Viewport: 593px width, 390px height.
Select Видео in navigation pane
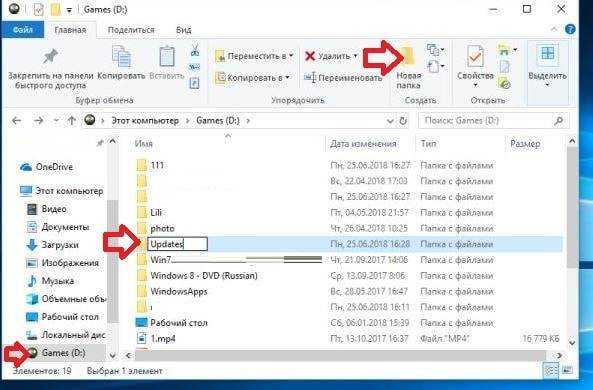click(47, 209)
